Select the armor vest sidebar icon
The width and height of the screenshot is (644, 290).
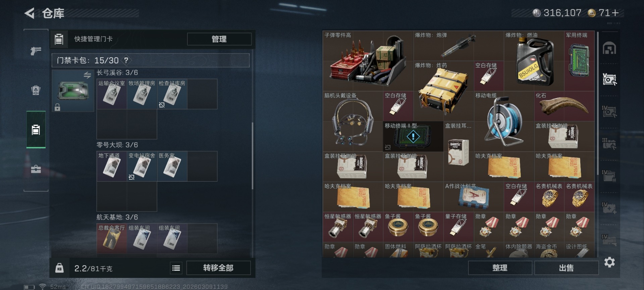coord(36,90)
